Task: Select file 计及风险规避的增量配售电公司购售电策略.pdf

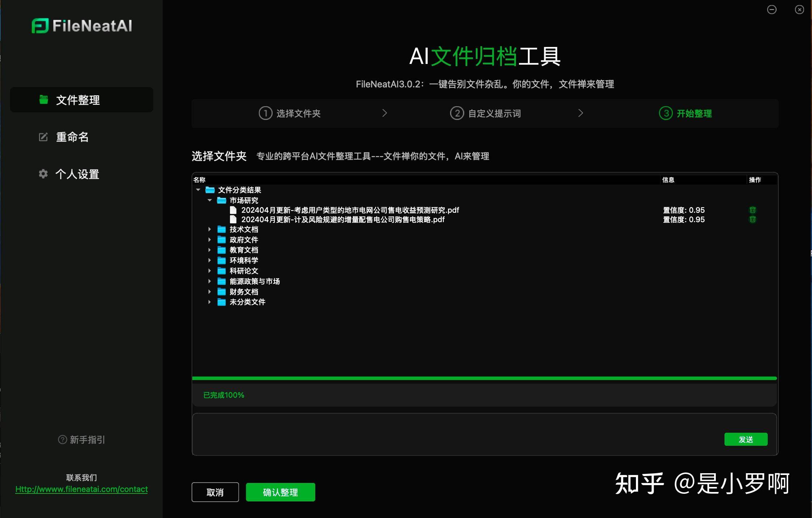Action: tap(343, 219)
